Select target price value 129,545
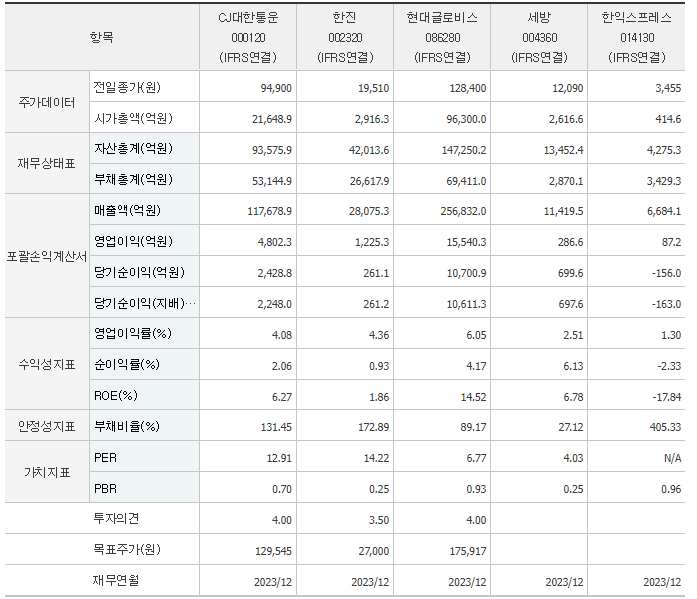697x599 pixels. click(273, 551)
